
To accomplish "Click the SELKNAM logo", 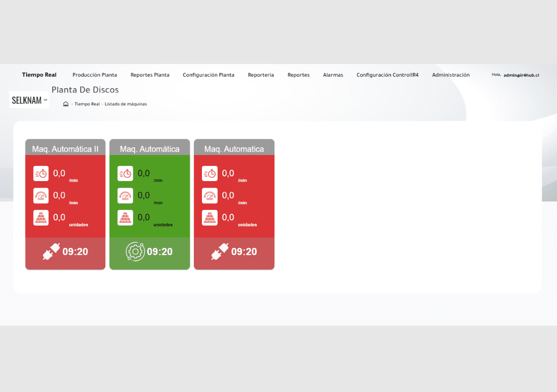I will click(x=29, y=100).
